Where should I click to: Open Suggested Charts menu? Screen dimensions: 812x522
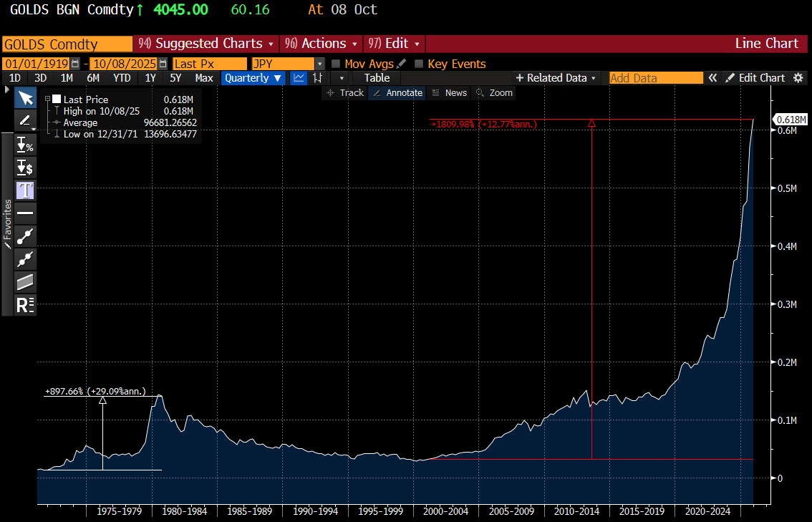coord(206,44)
